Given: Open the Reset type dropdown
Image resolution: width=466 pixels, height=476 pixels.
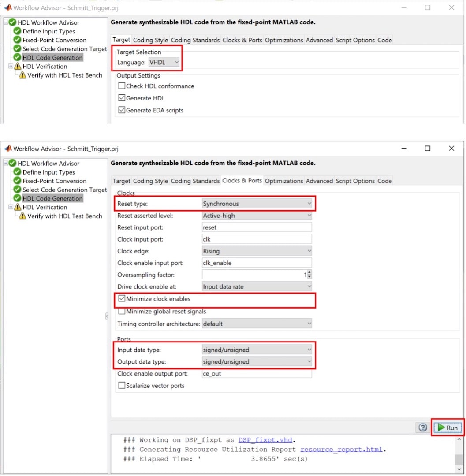Looking at the screenshot, I should 257,204.
